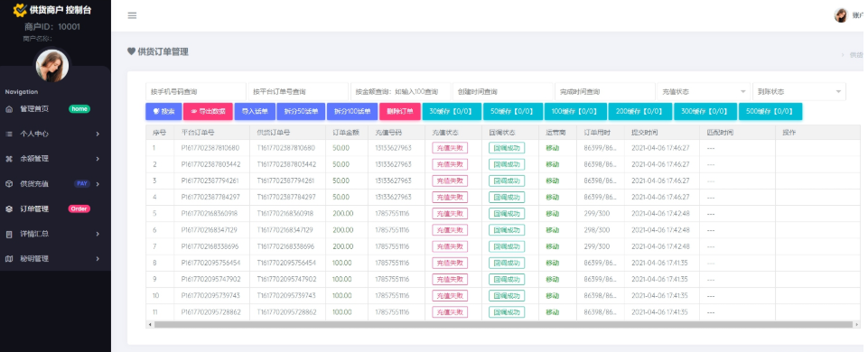
Task: Click the document icon beside 详情汇总
Action: (9, 234)
